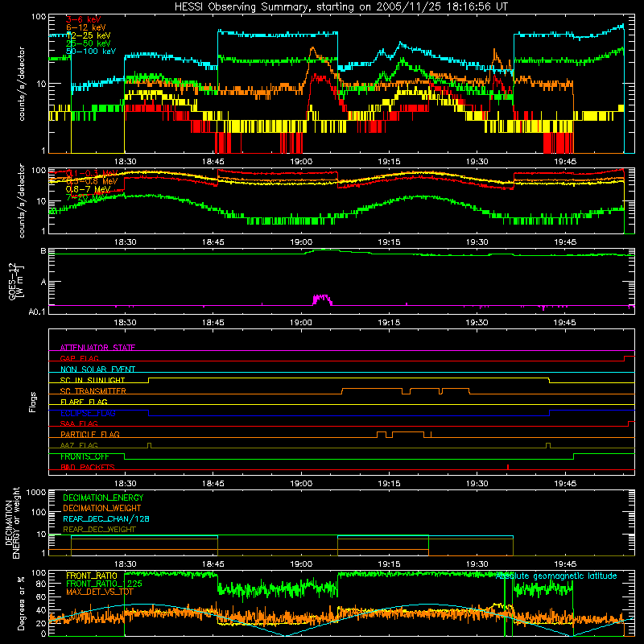Click the '18:30' tick label under GOES panel
Screen dimensions: 644x644
[x=125, y=323]
